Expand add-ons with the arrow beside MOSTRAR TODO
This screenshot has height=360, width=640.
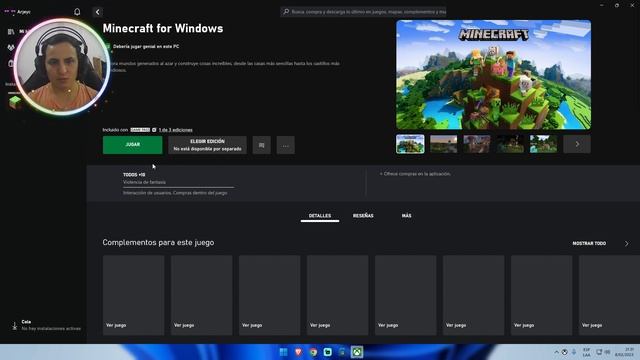(x=627, y=244)
